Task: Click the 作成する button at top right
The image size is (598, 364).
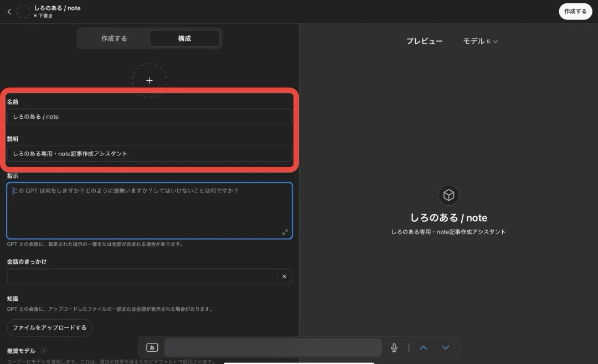Action: [575, 12]
